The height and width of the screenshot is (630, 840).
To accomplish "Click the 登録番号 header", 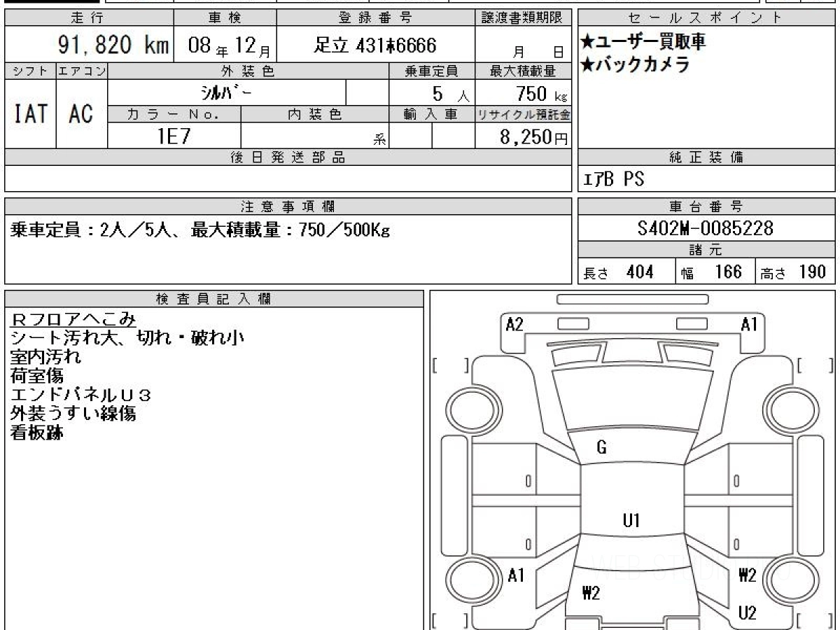I will tap(376, 17).
